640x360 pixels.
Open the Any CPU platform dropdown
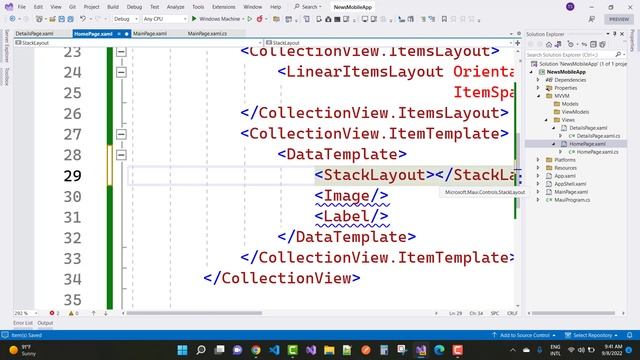click(x=165, y=19)
